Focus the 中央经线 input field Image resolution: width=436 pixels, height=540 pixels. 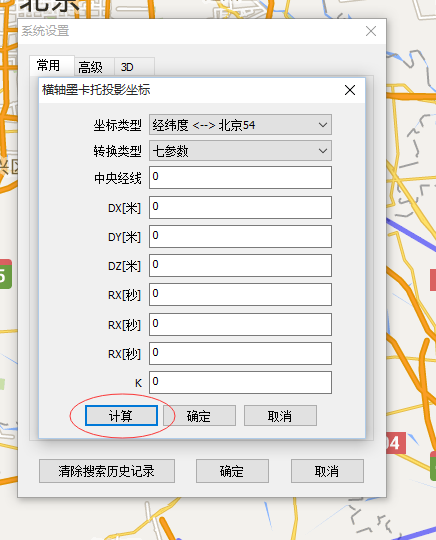(x=240, y=177)
